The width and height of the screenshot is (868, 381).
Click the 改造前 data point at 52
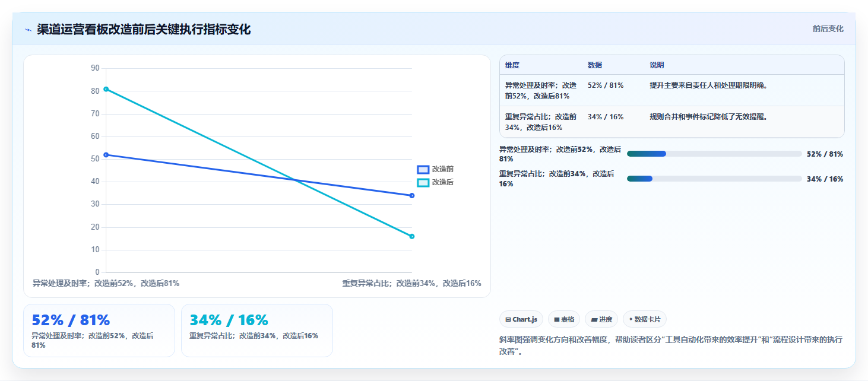point(106,155)
